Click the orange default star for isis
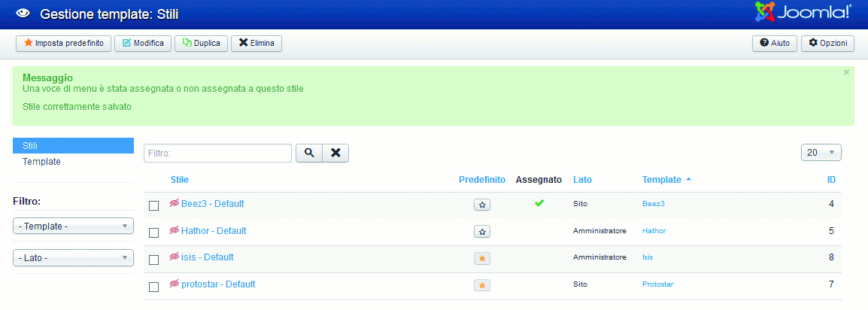The image size is (868, 310). (x=482, y=259)
